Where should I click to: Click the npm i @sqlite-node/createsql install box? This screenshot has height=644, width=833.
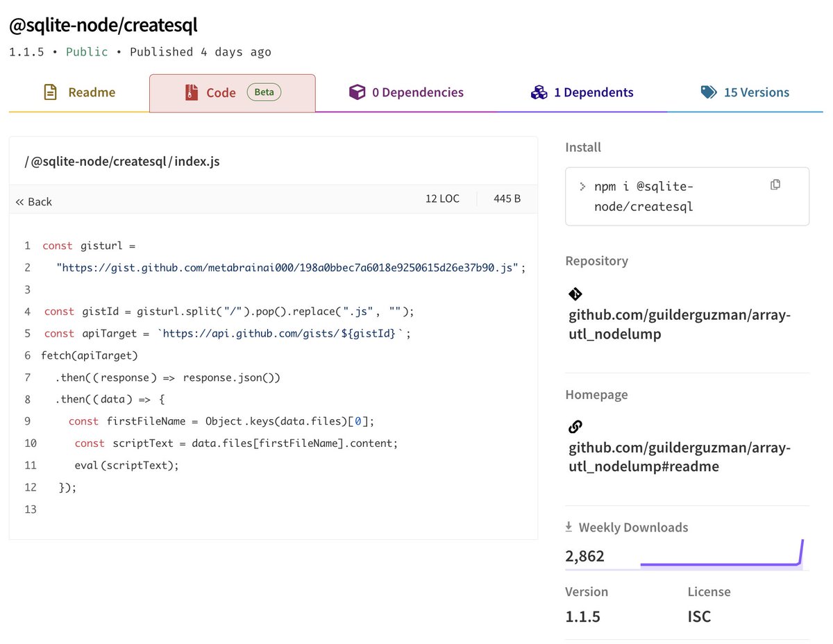[687, 196]
